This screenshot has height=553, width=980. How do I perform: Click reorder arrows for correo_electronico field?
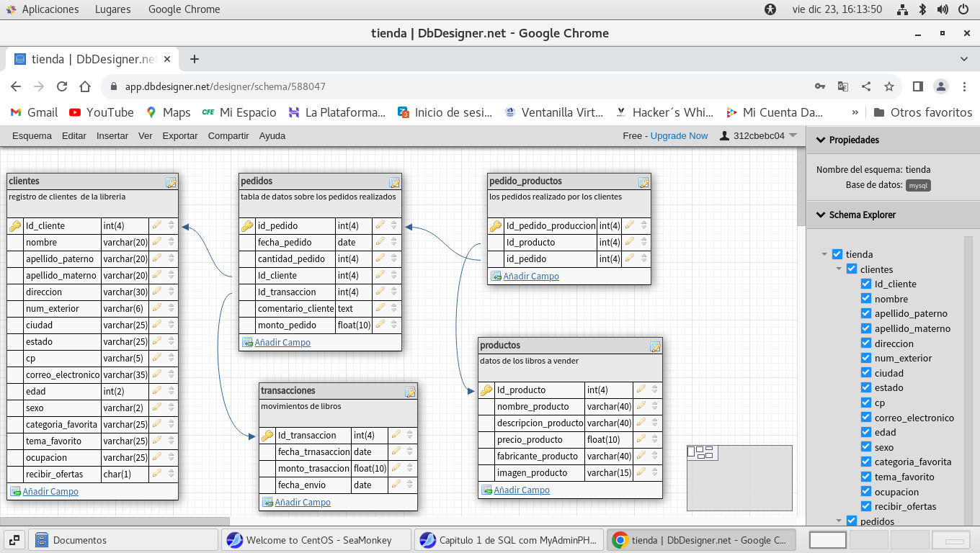(x=171, y=374)
